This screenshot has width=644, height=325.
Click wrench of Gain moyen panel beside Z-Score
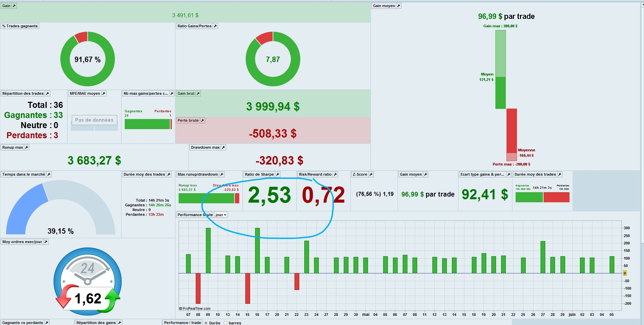(x=426, y=174)
